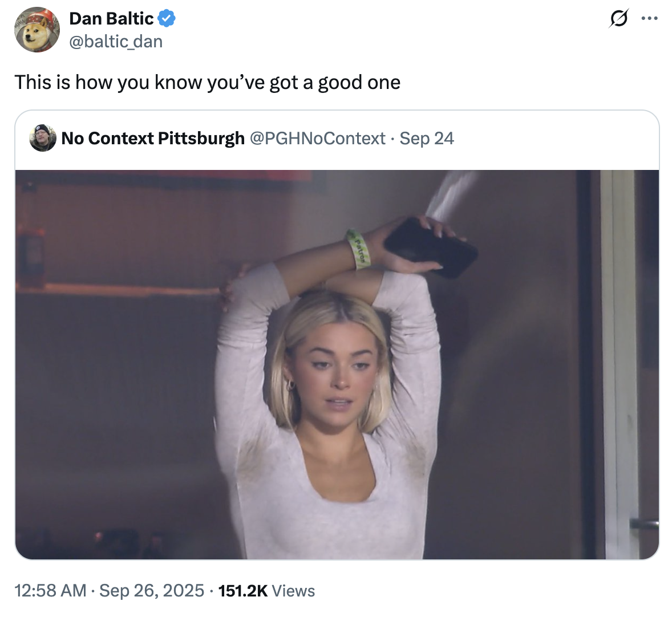Click the Sep 24 quoted post date
Viewport: 672px width, 617px height.
coord(427,139)
